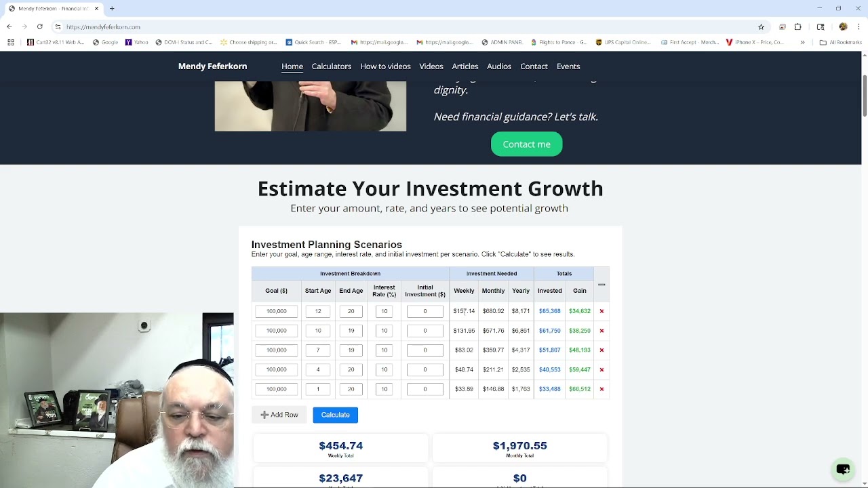Open a new browser tab

(112, 8)
